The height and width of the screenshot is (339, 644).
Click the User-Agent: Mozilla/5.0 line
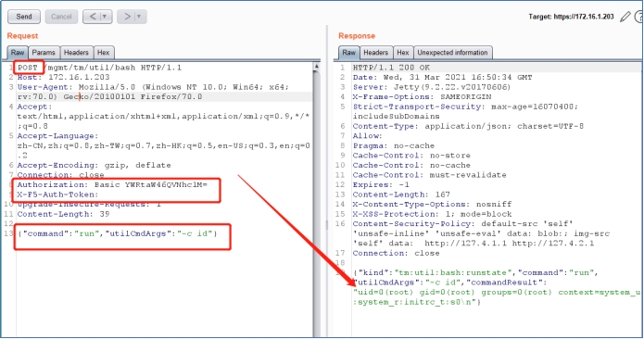tap(153, 92)
